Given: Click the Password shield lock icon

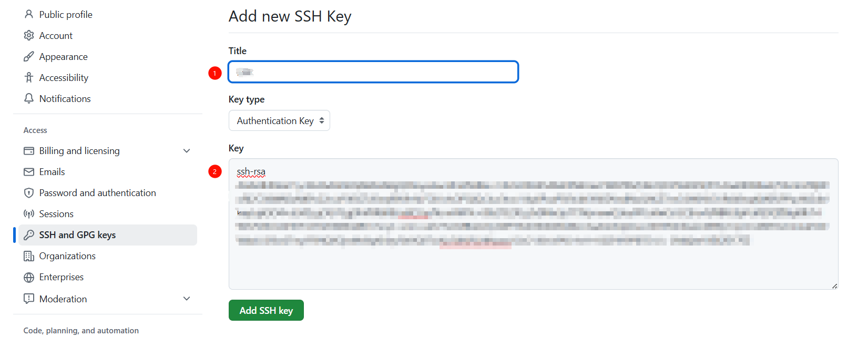Looking at the screenshot, I should pos(29,193).
